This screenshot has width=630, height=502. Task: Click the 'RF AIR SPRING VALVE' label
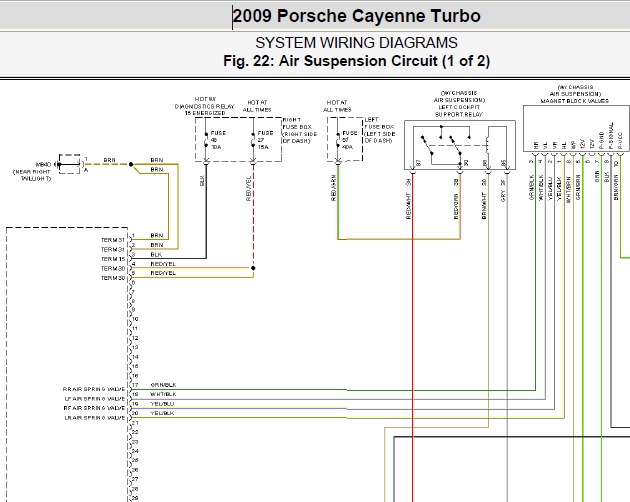[x=94, y=408]
